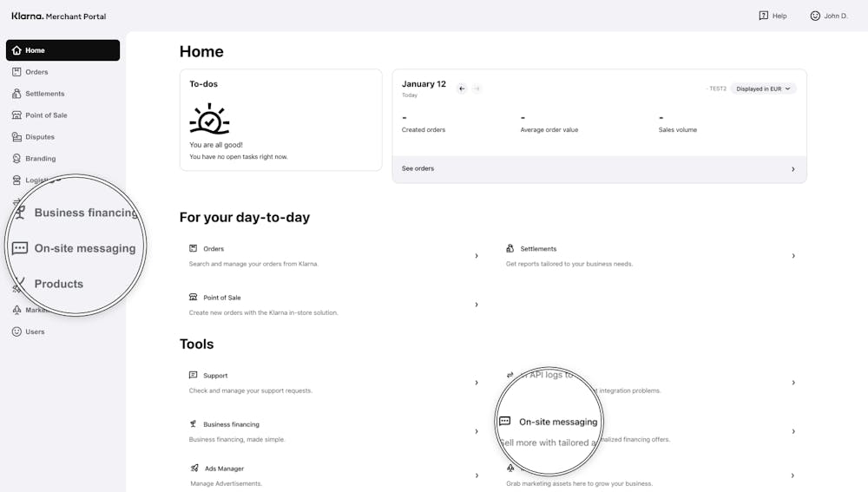Click the chevron on See orders row
868x492 pixels.
coord(793,169)
